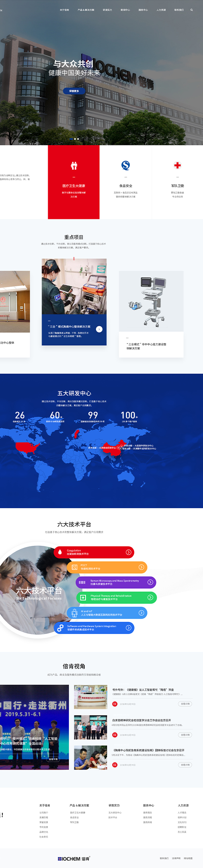This screenshot has height=868, width=203.
Task: Click 白求恩精神研究会 news headline
Action: [142, 720]
